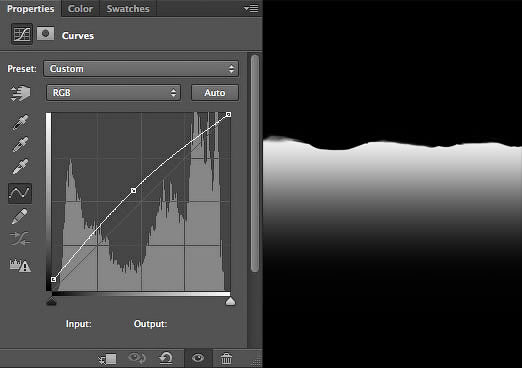Screen dimensions: 522x368
Task: Click the clip to layer icon
Action: click(108, 359)
